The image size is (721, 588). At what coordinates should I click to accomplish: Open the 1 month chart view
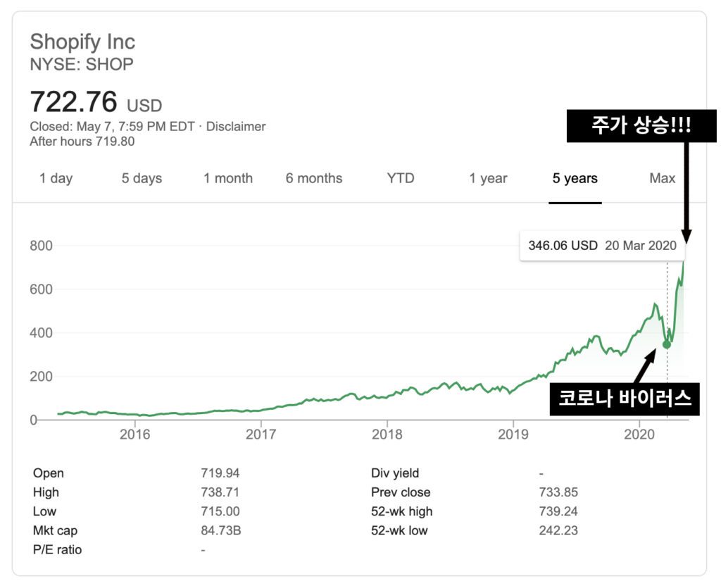point(228,179)
